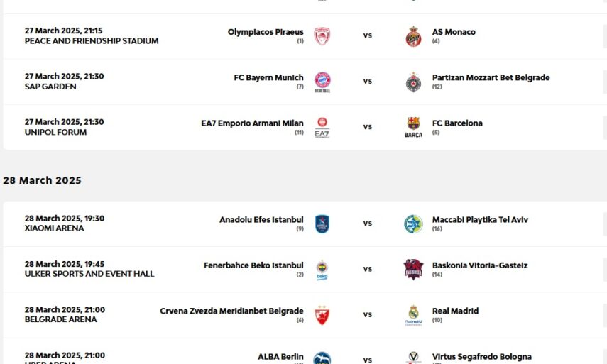This screenshot has width=607, height=364.
Task: Open the Olympiacos Piraeus team name link
Action: [266, 32]
